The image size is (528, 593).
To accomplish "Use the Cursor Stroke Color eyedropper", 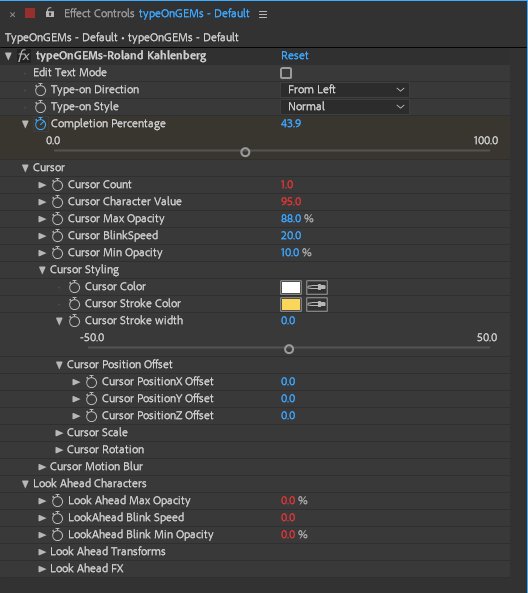I will [x=317, y=304].
